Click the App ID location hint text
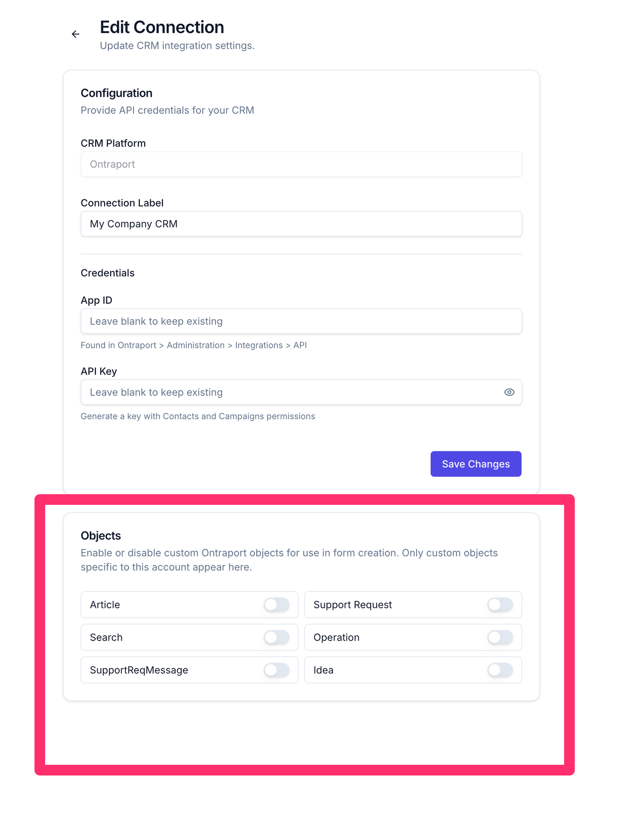 pyautogui.click(x=194, y=345)
